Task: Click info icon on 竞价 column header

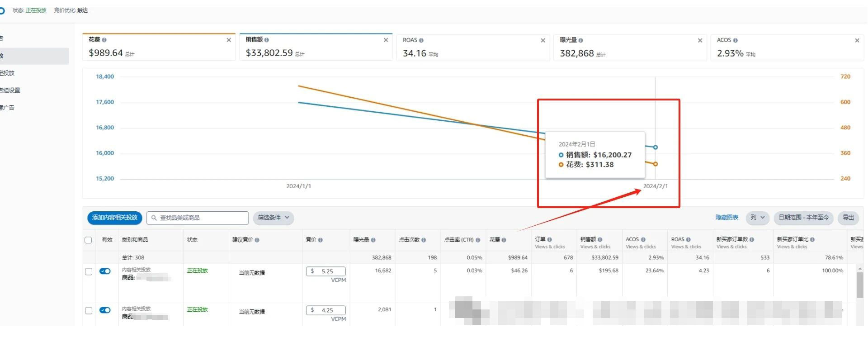Action: 320,240
